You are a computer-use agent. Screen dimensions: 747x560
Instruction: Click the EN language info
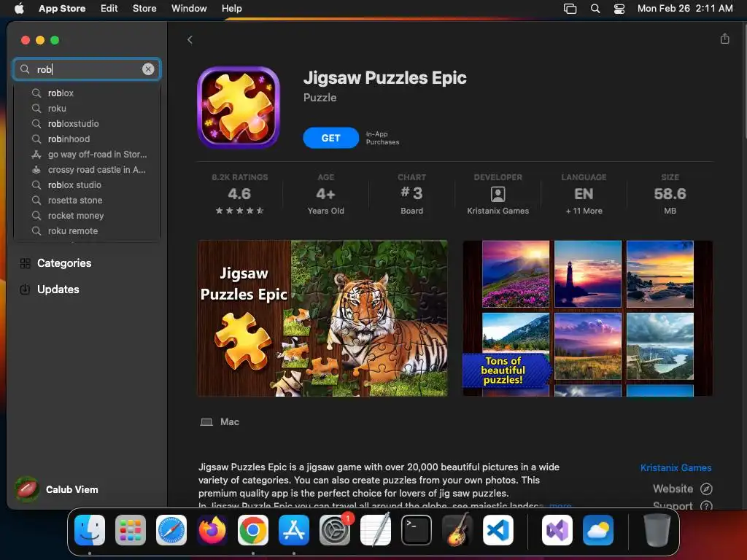tap(584, 194)
